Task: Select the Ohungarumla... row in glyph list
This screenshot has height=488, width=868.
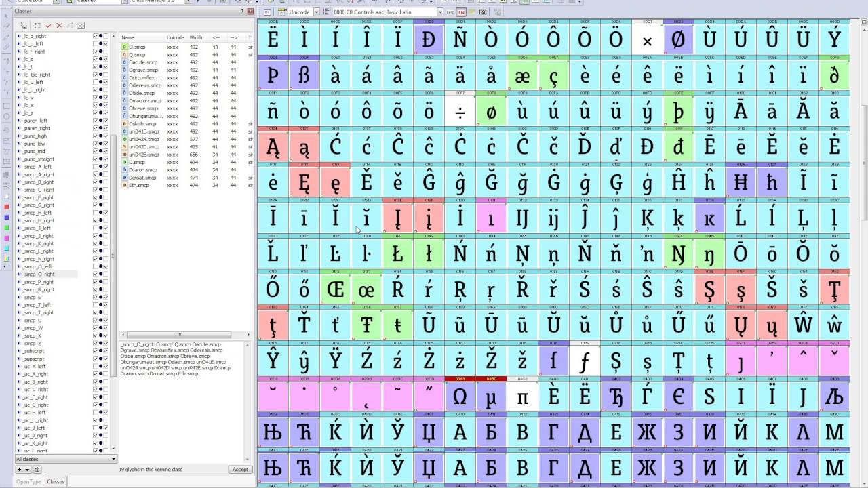Action: click(186, 116)
